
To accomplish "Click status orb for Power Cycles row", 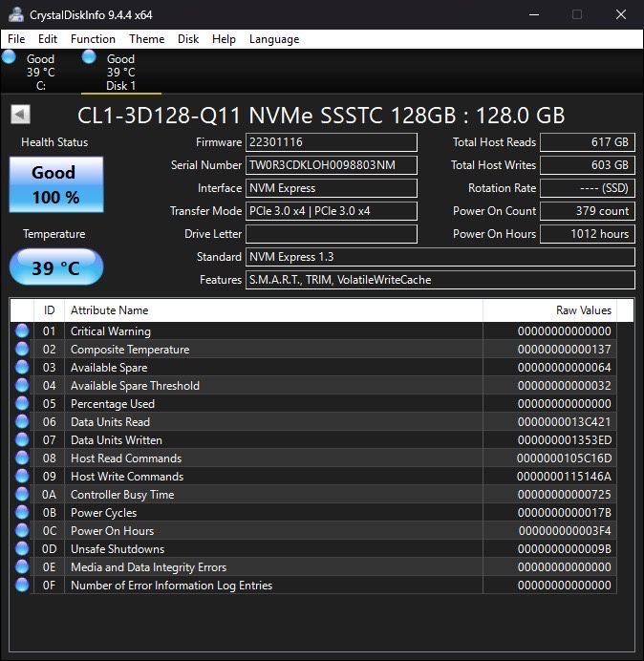I will 22,512.
